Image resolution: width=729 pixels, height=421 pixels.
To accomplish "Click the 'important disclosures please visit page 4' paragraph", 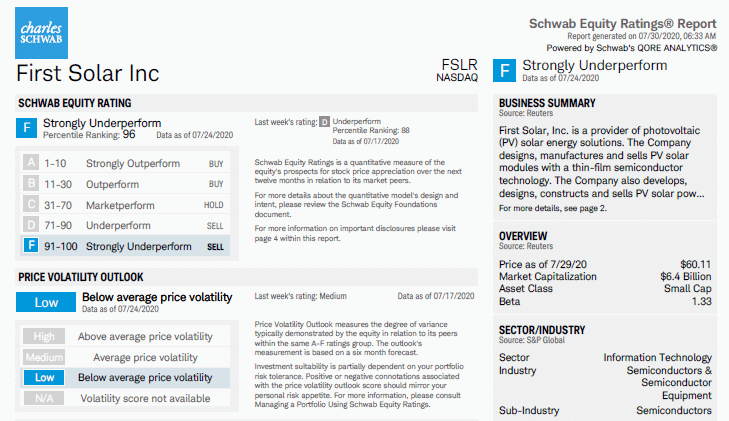I will [355, 233].
